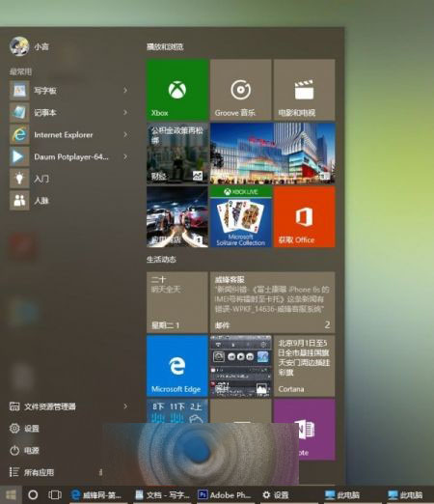
Task: Switch to the 设置 taskbar window
Action: [x=288, y=494]
